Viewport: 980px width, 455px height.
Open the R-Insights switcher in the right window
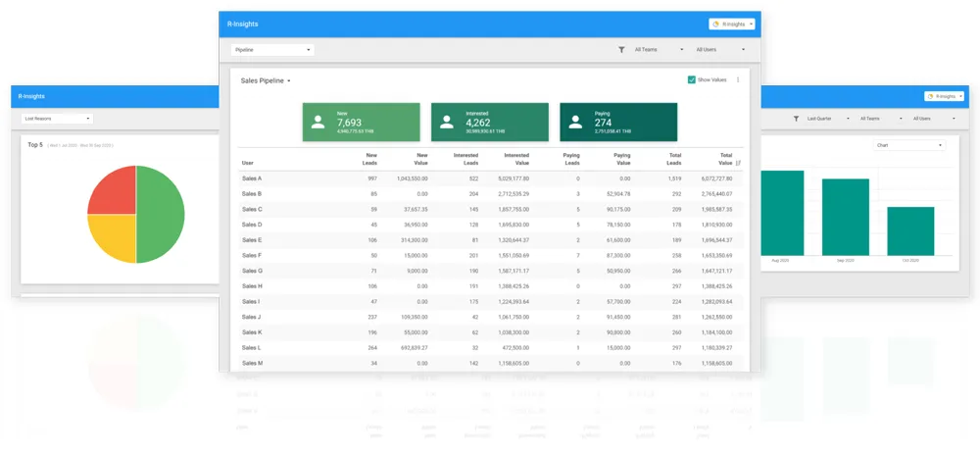click(x=945, y=96)
